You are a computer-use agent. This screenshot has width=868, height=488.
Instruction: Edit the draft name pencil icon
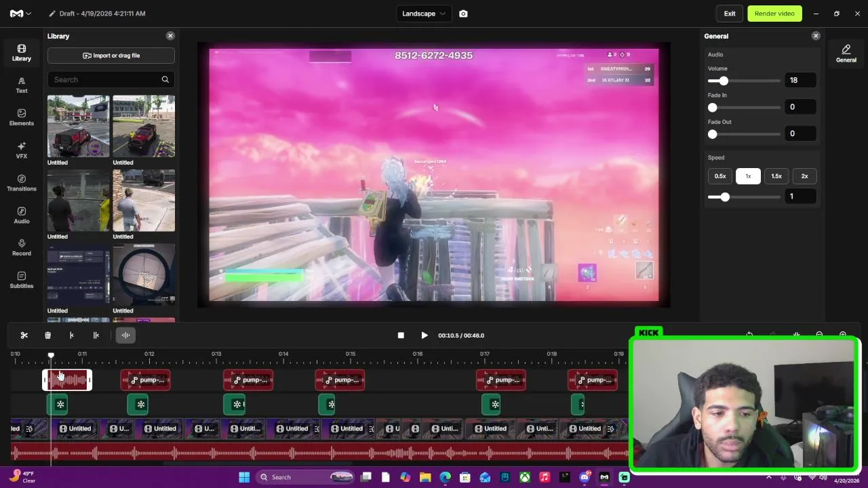[52, 14]
